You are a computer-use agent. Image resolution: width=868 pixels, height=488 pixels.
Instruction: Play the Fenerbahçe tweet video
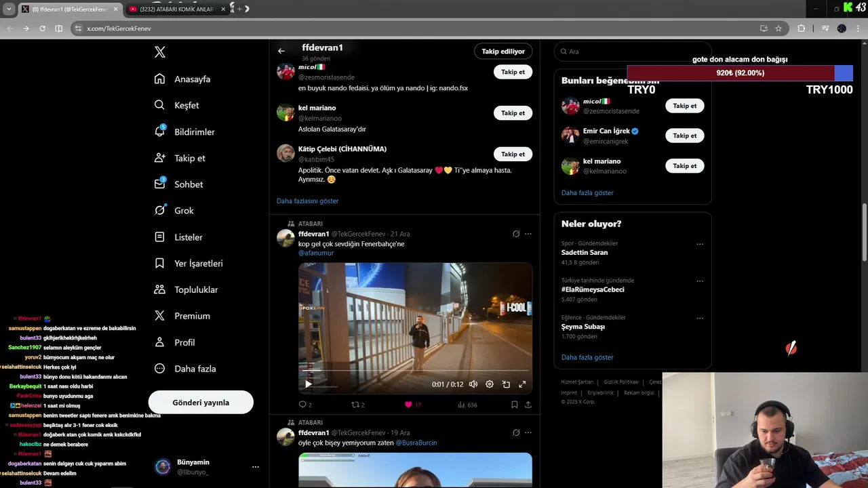309,384
